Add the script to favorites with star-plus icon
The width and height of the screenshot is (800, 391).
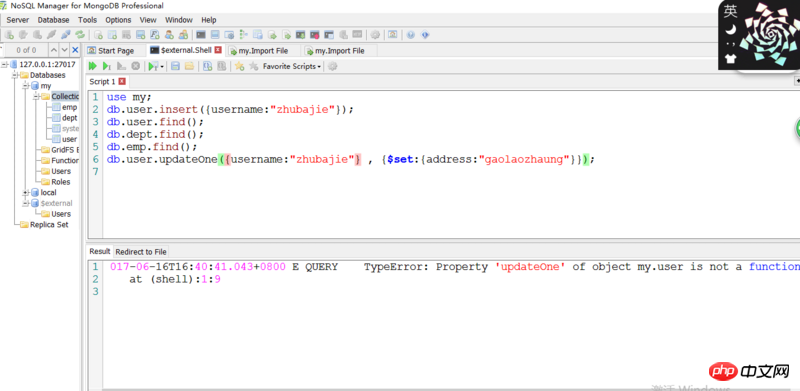tap(239, 66)
